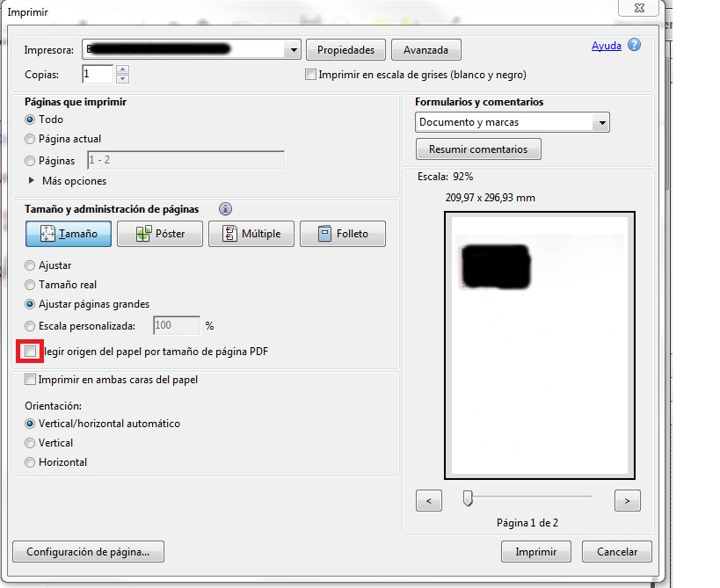Select the Folleto booklet button
The image size is (720, 588).
tap(342, 234)
